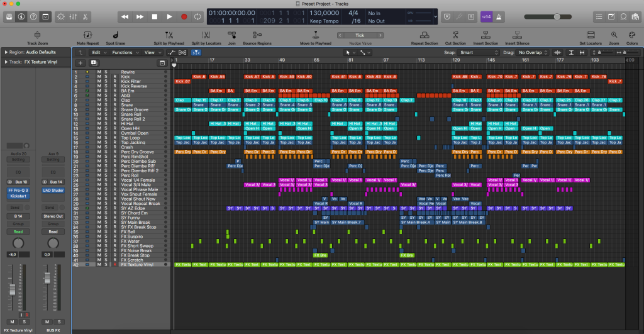644x334 pixels.
Task: Click the Rewind transport button
Action: coord(125,17)
